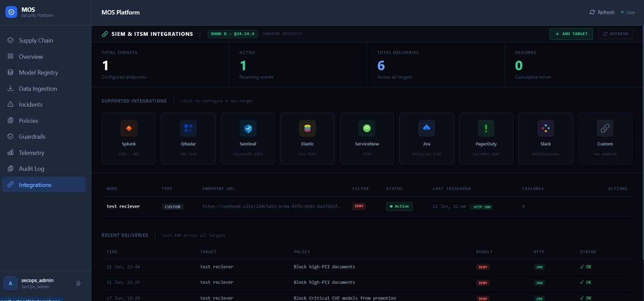Screen dimensions: 644x301
Task: Click the MOS shield logo icon
Action: (x=11, y=12)
